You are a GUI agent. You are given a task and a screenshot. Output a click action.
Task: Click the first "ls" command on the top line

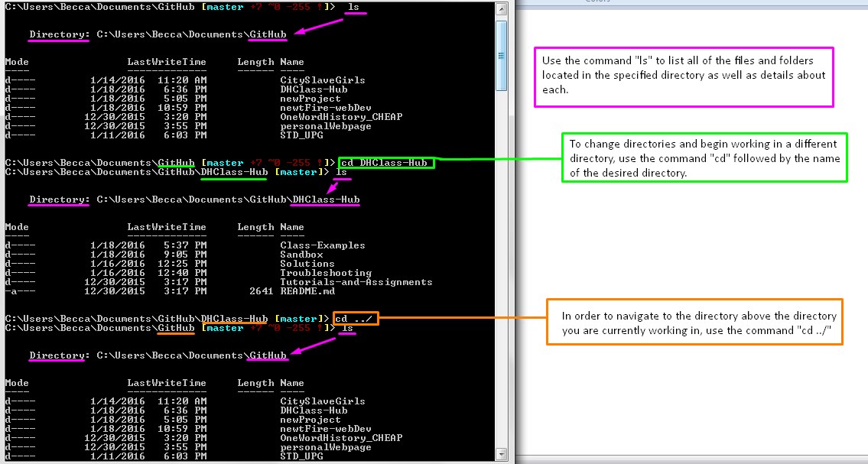point(353,7)
